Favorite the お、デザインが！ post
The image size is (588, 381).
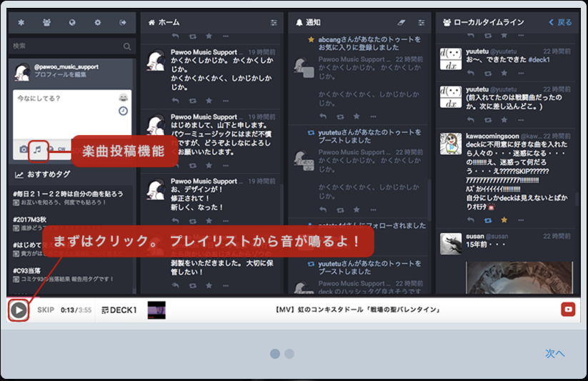[209, 221]
